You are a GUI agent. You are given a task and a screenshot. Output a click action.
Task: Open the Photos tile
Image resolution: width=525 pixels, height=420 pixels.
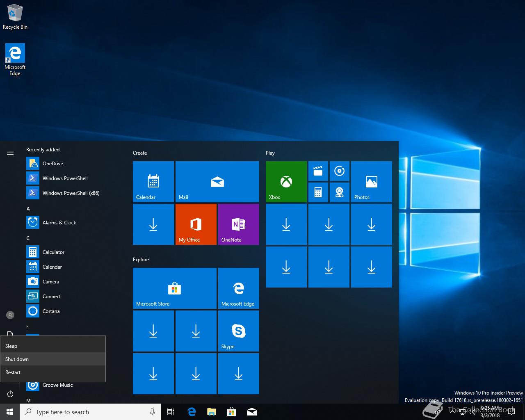(372, 182)
